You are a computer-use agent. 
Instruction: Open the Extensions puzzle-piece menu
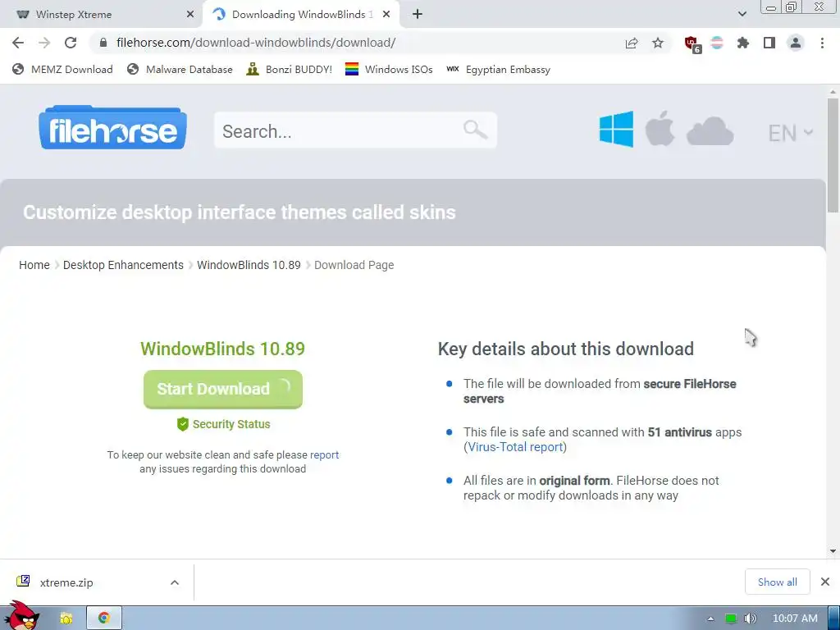tap(742, 43)
